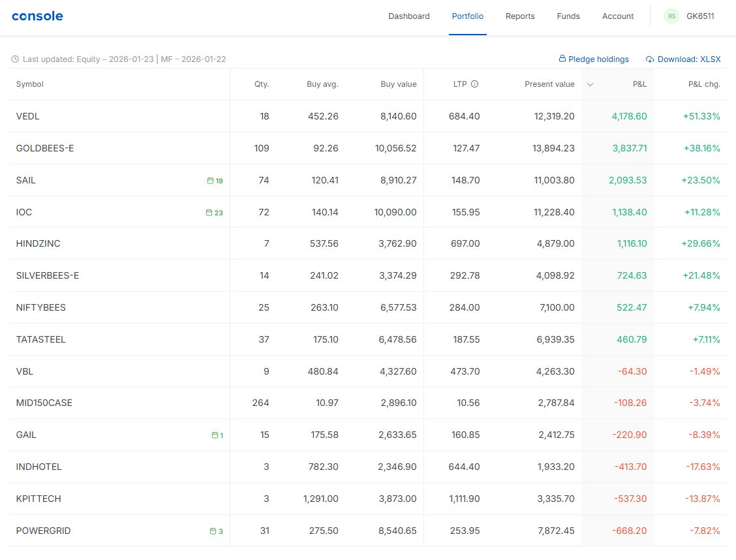Image resolution: width=736 pixels, height=560 pixels.
Task: Download holdings as XLSX
Action: 683,59
